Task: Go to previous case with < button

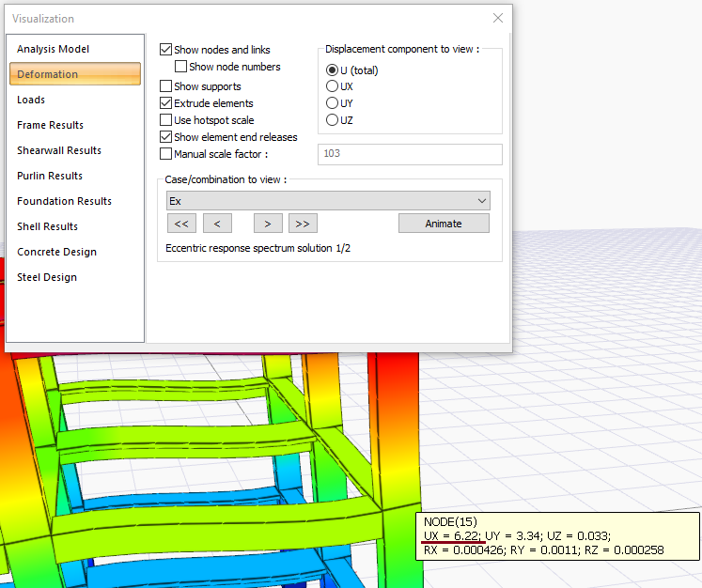Action: pyautogui.click(x=217, y=224)
